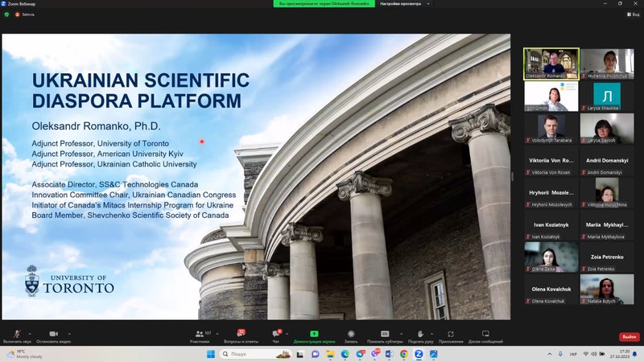
Task: Open Доски сообщений whiteboards
Action: pyautogui.click(x=485, y=336)
